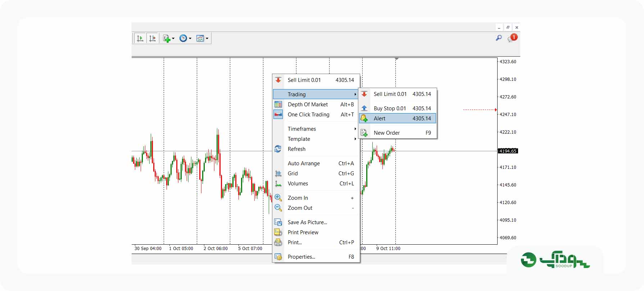This screenshot has height=291, width=644.
Task: Click the 4194.65 current price label
Action: pyautogui.click(x=508, y=151)
